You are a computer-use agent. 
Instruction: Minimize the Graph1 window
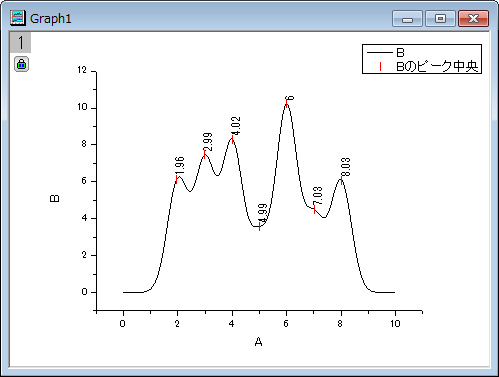[407, 19]
